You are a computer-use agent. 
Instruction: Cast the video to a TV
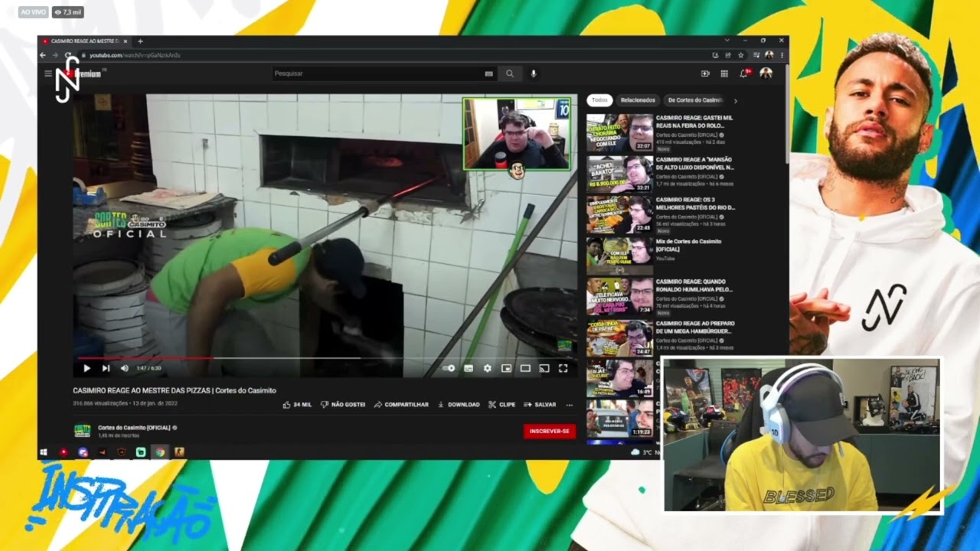[x=544, y=368]
